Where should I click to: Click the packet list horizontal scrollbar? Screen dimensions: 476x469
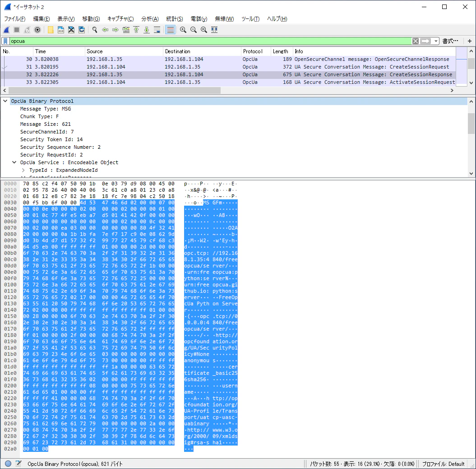tap(115, 90)
